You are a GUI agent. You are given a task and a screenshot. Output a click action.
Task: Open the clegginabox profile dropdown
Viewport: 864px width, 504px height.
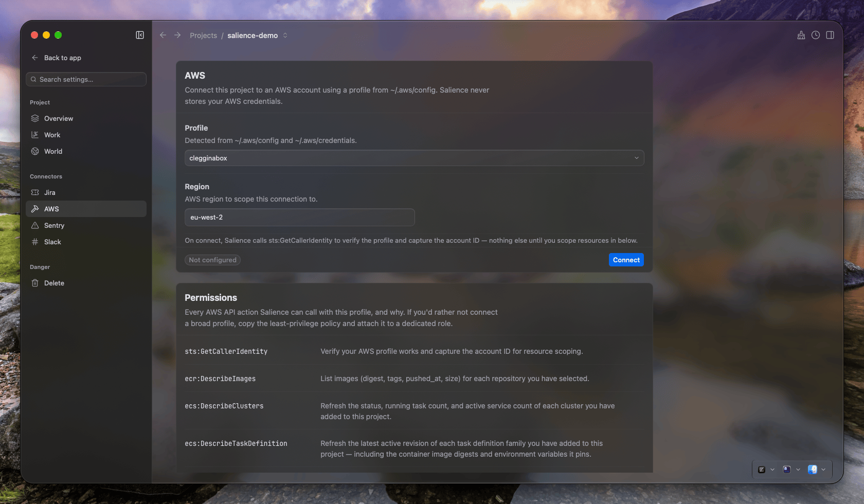[x=414, y=158]
